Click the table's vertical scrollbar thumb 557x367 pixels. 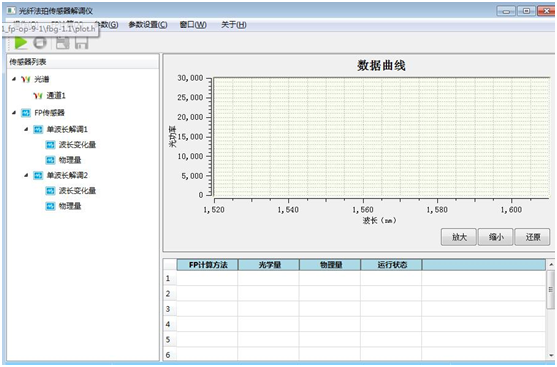point(551,290)
